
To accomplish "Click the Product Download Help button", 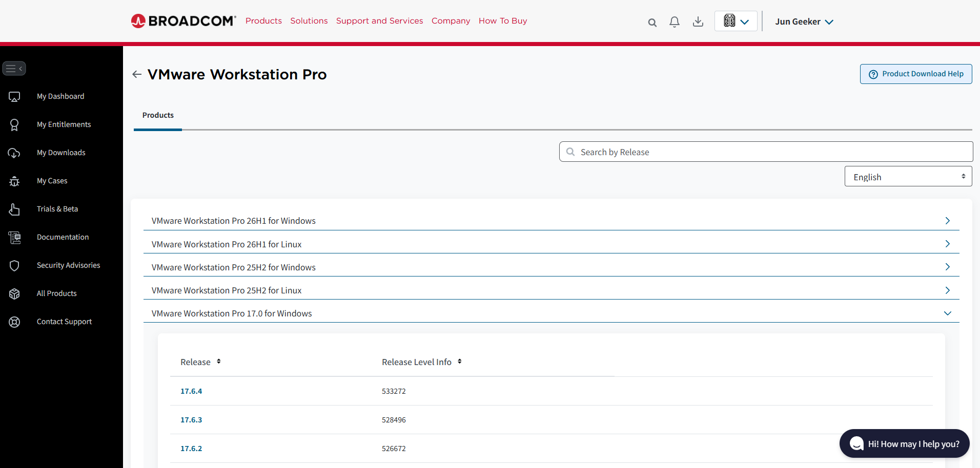I will (x=916, y=74).
